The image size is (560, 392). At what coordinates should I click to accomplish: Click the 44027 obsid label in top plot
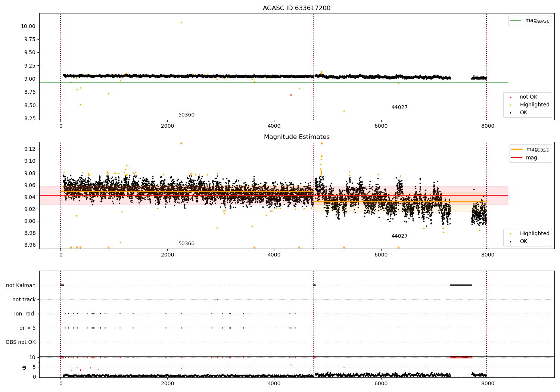[x=399, y=108]
